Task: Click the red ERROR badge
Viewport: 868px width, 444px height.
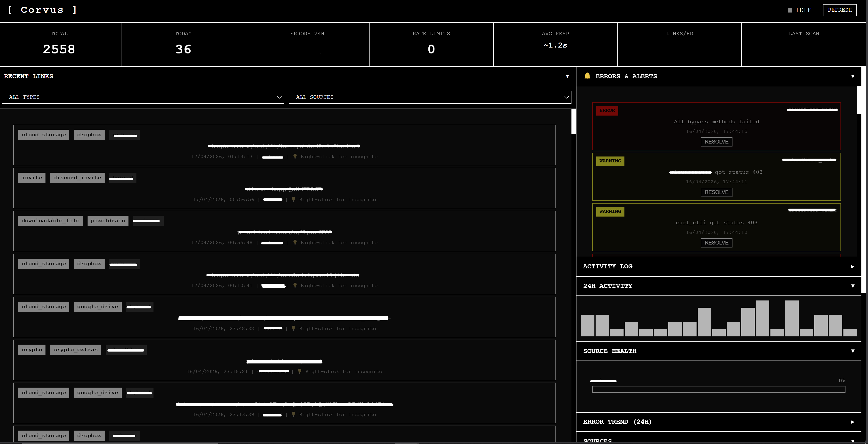Action: point(607,111)
